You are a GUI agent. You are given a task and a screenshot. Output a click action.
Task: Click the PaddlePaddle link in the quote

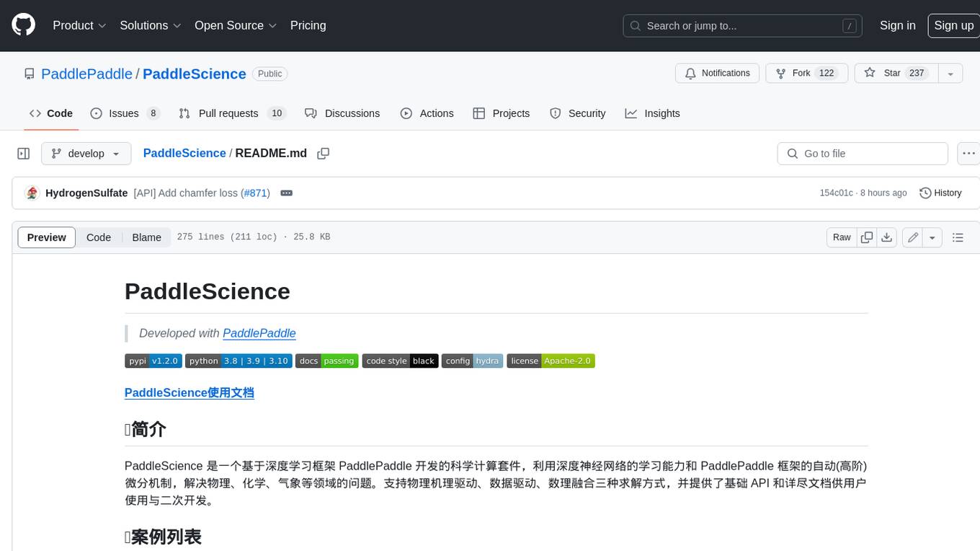[259, 333]
